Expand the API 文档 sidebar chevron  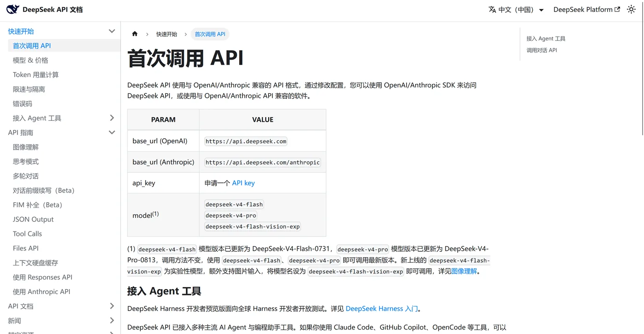tap(112, 306)
